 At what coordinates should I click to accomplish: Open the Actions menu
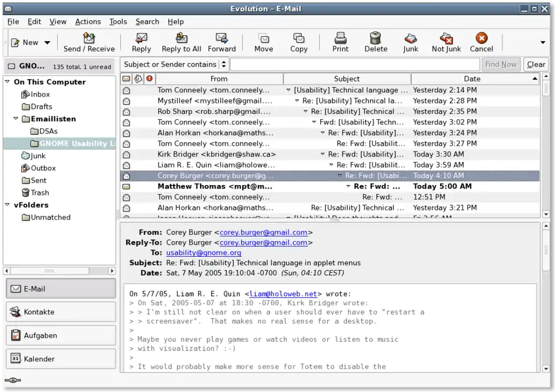[88, 21]
